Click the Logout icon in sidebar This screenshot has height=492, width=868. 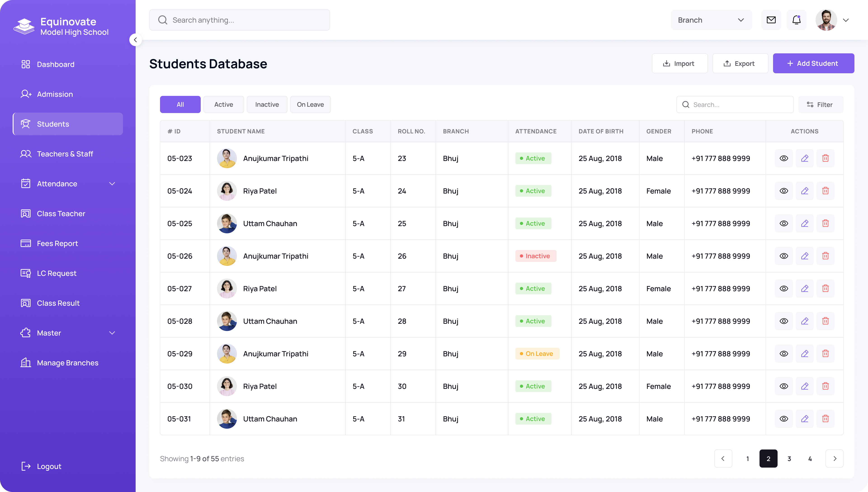pos(26,466)
